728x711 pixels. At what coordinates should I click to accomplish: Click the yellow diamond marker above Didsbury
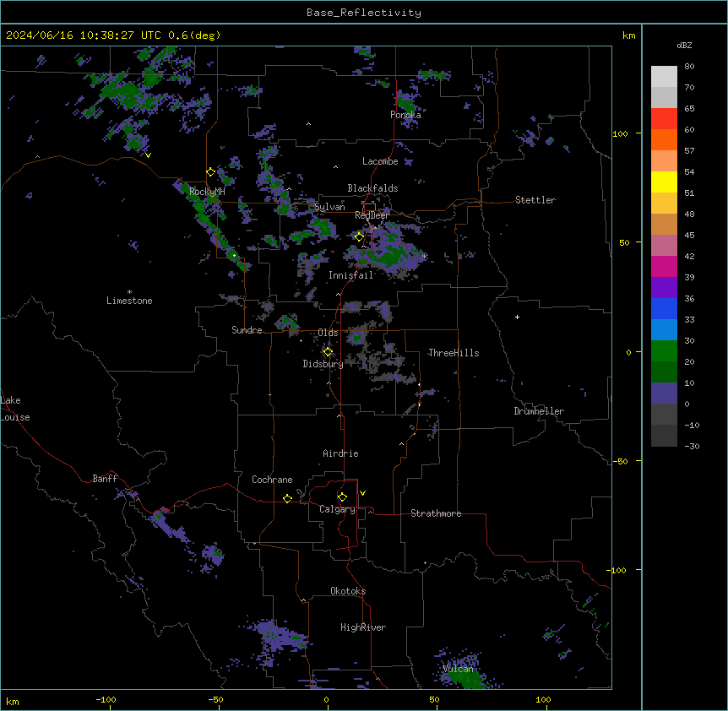[x=328, y=352]
